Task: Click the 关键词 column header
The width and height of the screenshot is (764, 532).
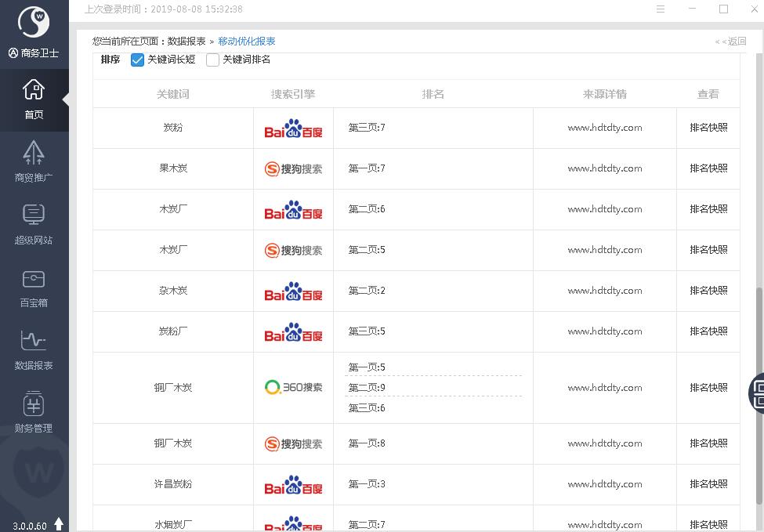Action: (x=172, y=94)
